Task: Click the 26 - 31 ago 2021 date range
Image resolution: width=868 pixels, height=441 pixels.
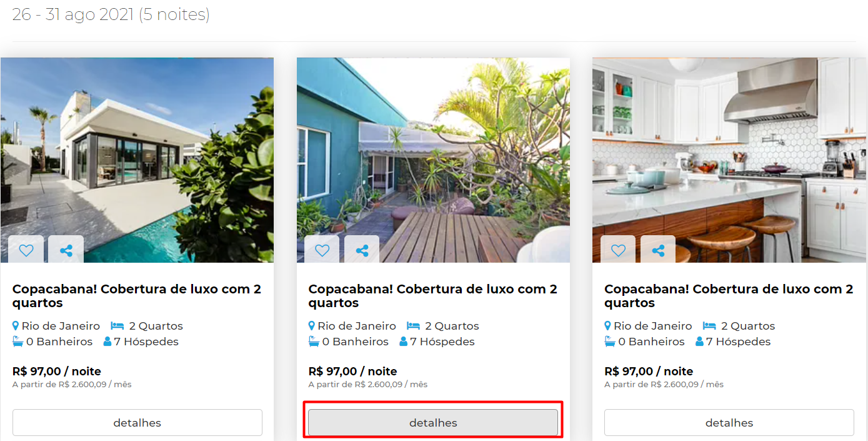Action: (73, 14)
